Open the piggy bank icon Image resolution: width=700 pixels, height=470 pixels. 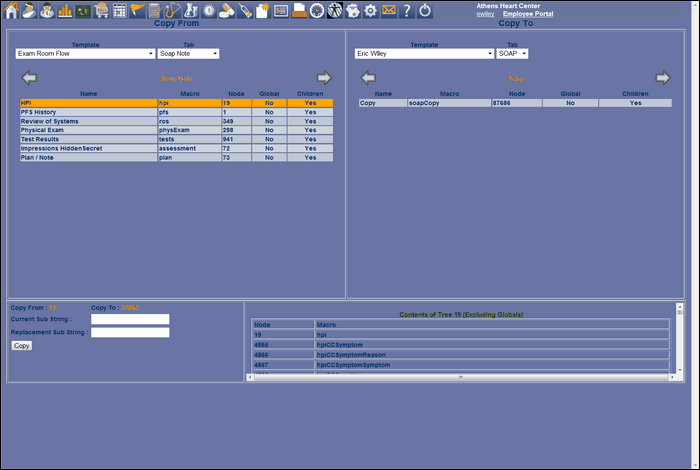352,10
